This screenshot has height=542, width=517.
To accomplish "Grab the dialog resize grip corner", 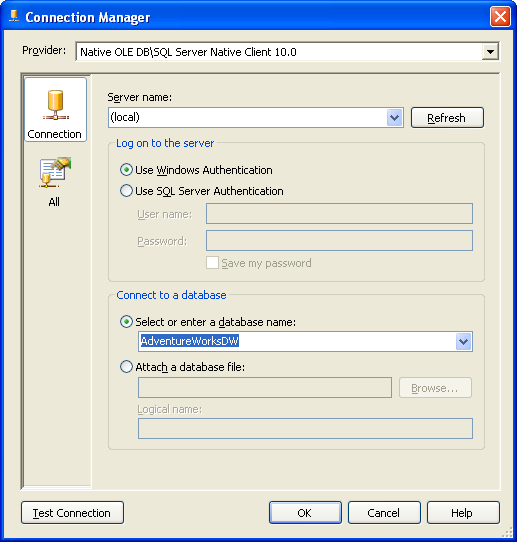I will pos(507,532).
